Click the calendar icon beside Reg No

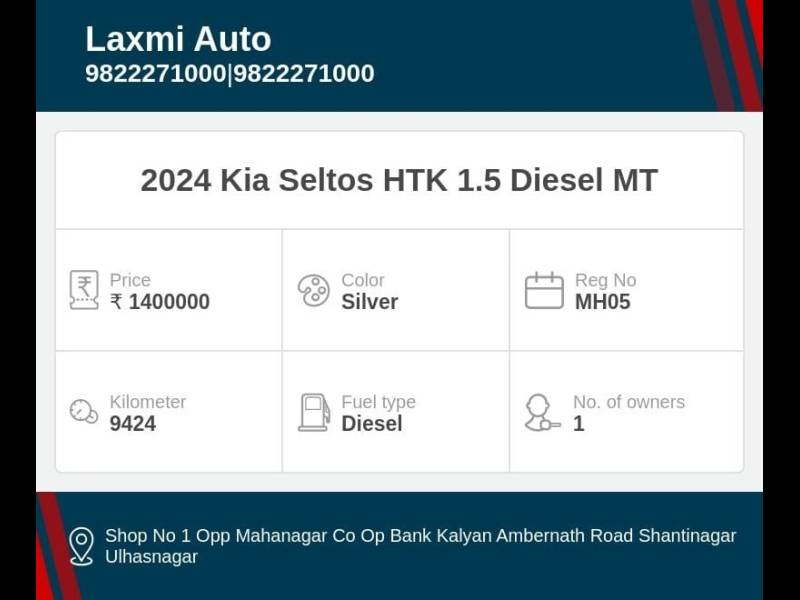pos(544,290)
